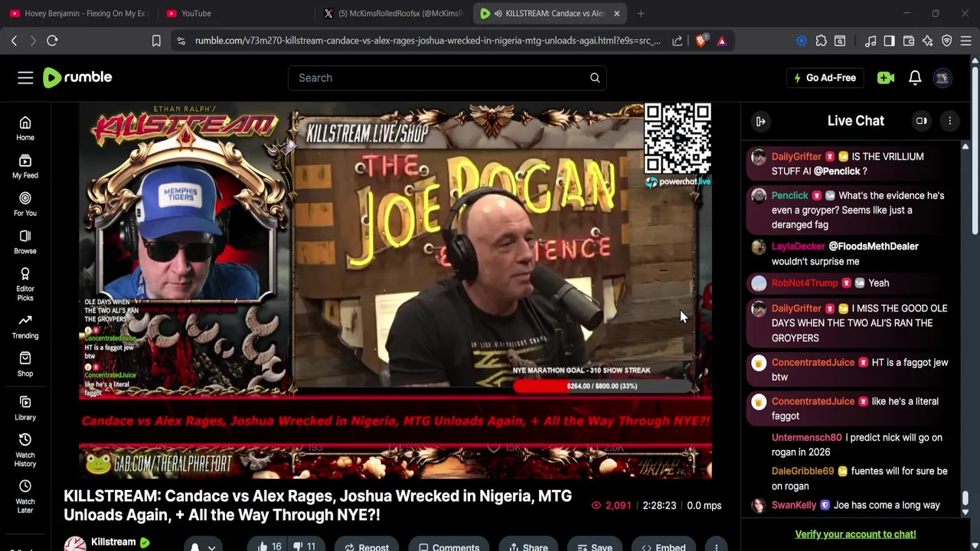Click the Untermensch80 chat username
Screen dimensions: 980x551
point(806,438)
